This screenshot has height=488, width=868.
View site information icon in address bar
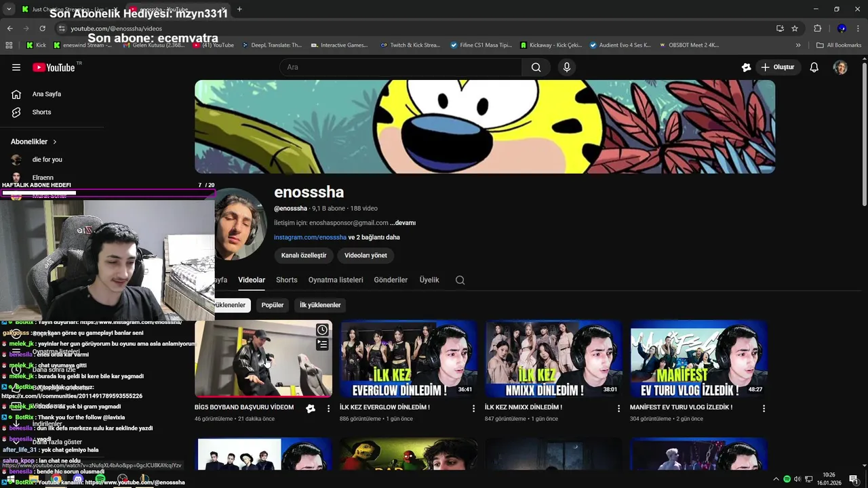click(62, 28)
